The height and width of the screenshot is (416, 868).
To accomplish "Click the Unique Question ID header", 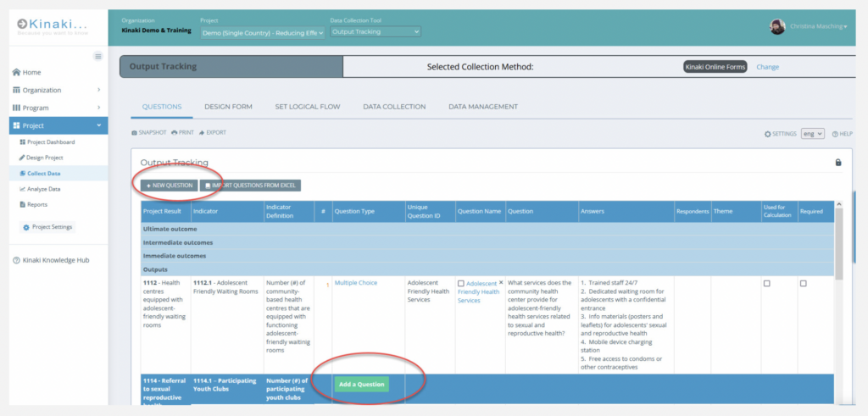I will (430, 211).
